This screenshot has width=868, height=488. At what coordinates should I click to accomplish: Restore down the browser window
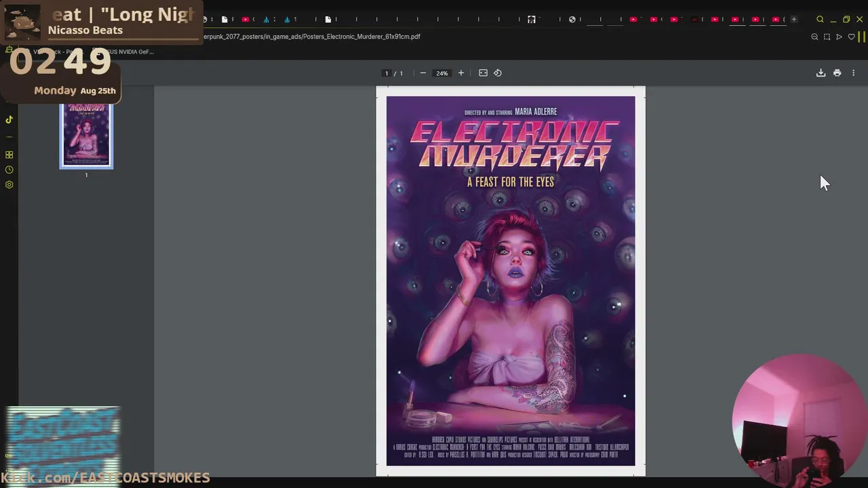846,20
